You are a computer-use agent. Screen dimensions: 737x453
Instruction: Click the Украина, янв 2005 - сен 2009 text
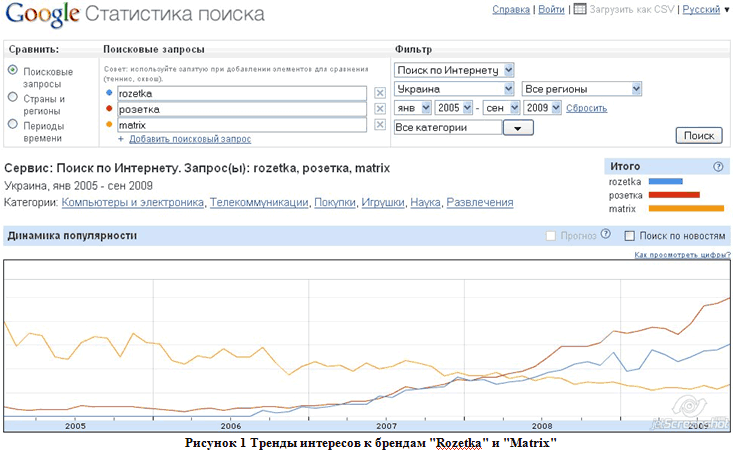pos(78,186)
